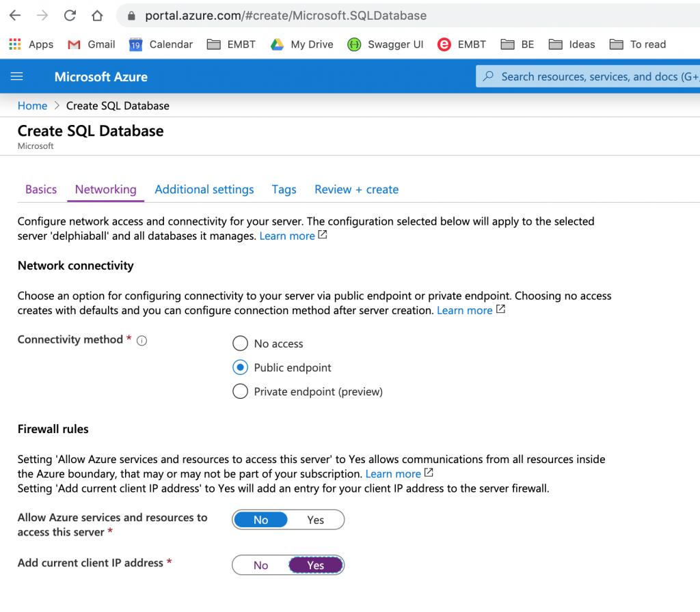Image resolution: width=700 pixels, height=612 pixels.
Task: Click the browser address bar URL
Action: 286,16
